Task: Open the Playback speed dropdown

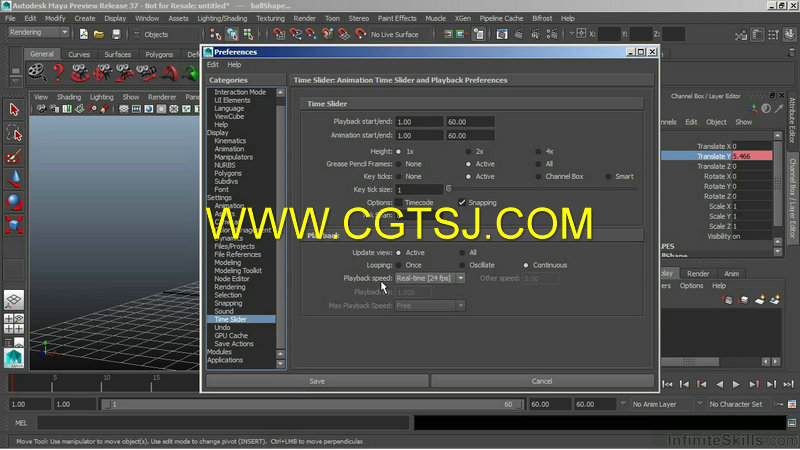Action: pyautogui.click(x=430, y=278)
